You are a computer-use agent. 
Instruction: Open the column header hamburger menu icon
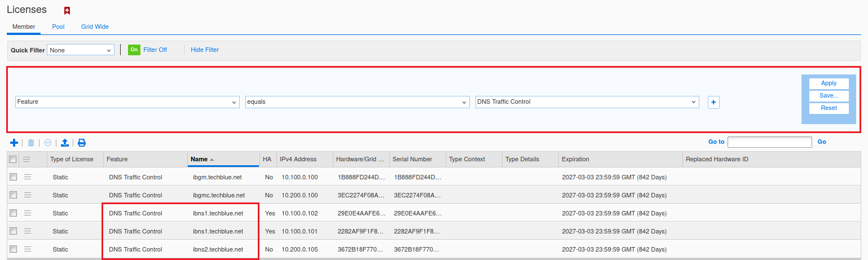(x=27, y=160)
